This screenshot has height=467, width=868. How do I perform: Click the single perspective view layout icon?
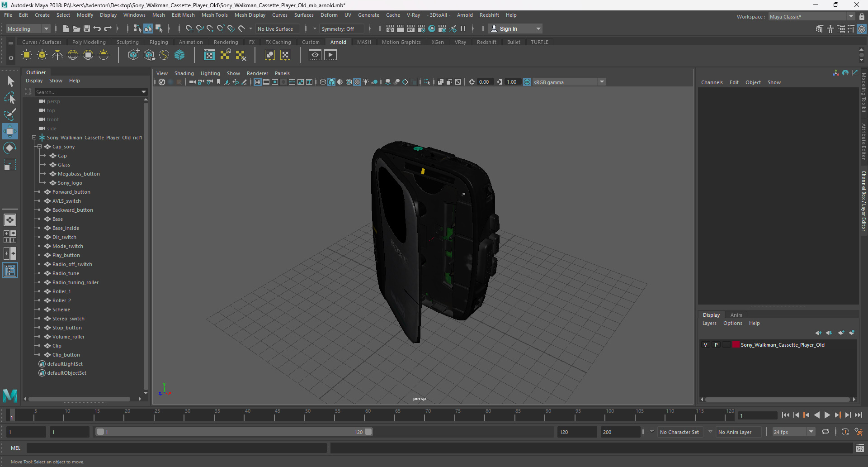10,220
